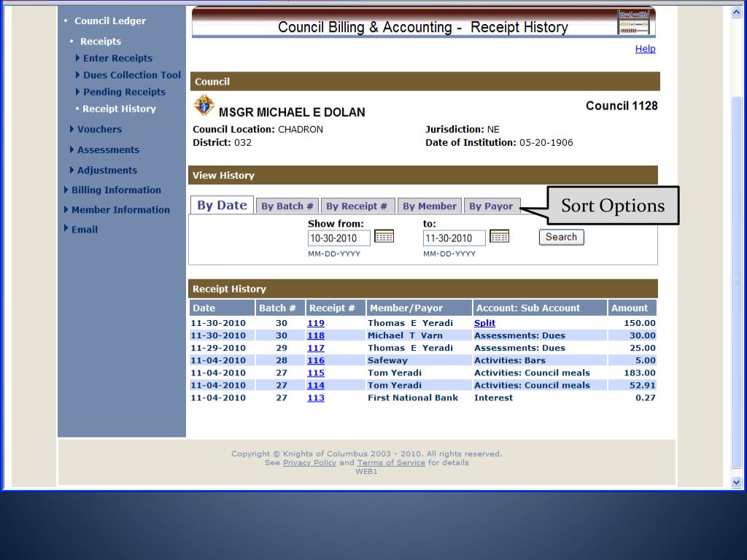747x560 pixels.
Task: Click the Date column header
Action: (x=222, y=308)
